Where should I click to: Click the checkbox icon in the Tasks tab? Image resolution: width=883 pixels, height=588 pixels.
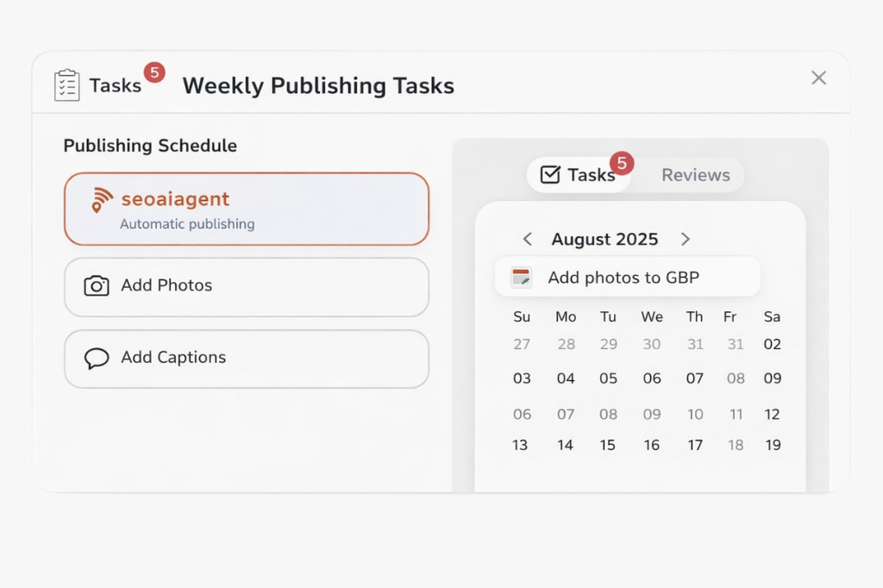point(549,175)
